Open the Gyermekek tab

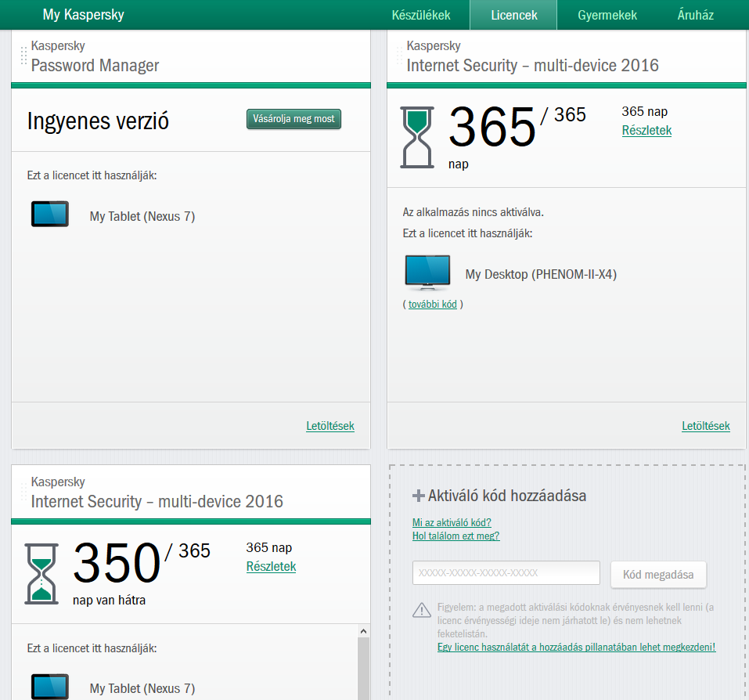pyautogui.click(x=607, y=16)
